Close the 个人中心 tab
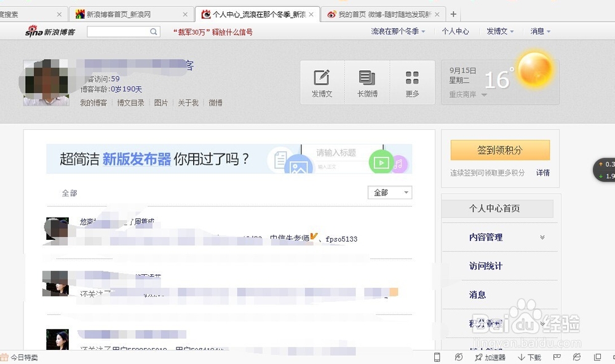Image resolution: width=615 pixels, height=364 pixels. (311, 15)
